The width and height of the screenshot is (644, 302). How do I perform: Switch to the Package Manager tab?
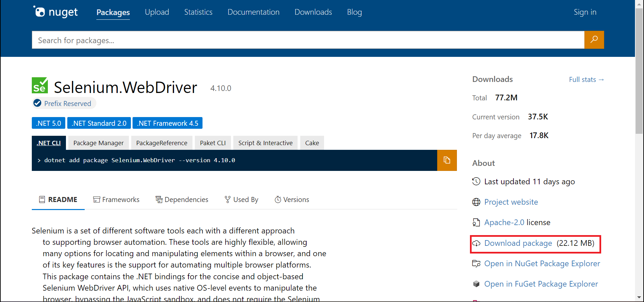point(98,143)
